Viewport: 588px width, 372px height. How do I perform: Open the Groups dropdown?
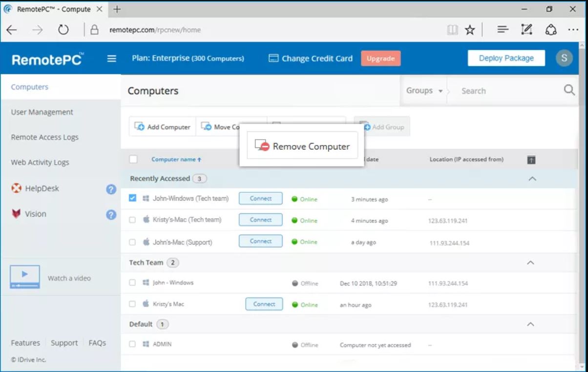coord(424,91)
